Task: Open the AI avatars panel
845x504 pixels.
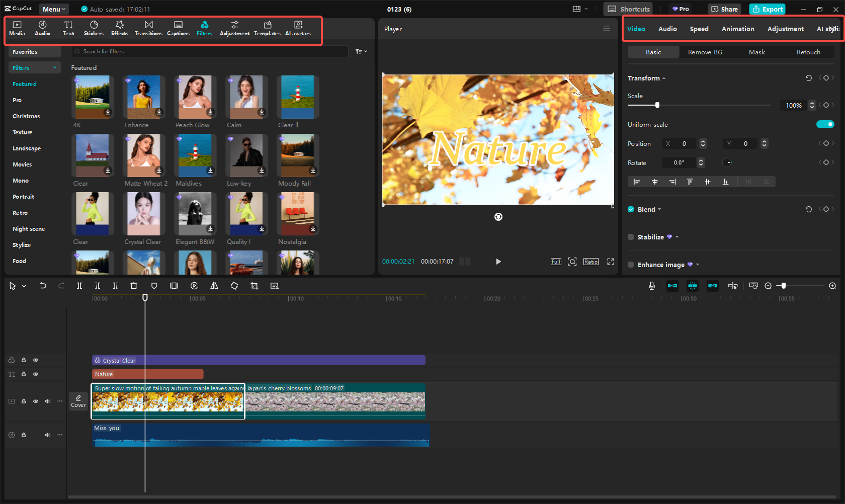Action: 298,28
